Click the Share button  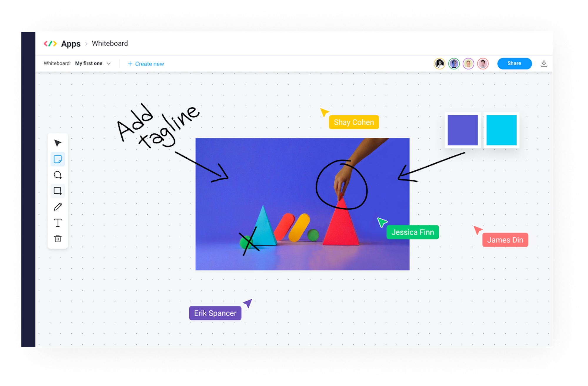tap(514, 64)
